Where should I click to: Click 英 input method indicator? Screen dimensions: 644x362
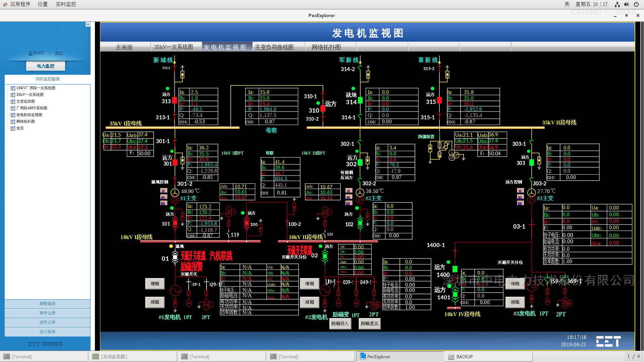coord(567,4)
